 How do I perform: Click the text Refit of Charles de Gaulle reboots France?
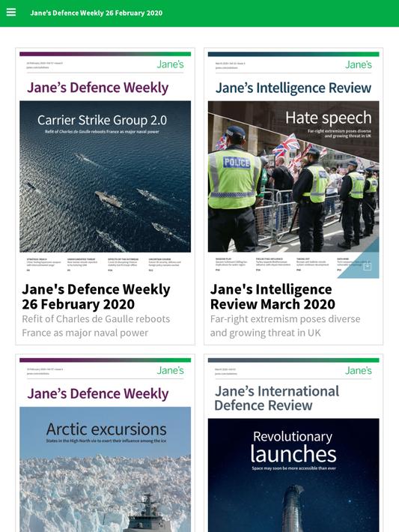coord(96,326)
